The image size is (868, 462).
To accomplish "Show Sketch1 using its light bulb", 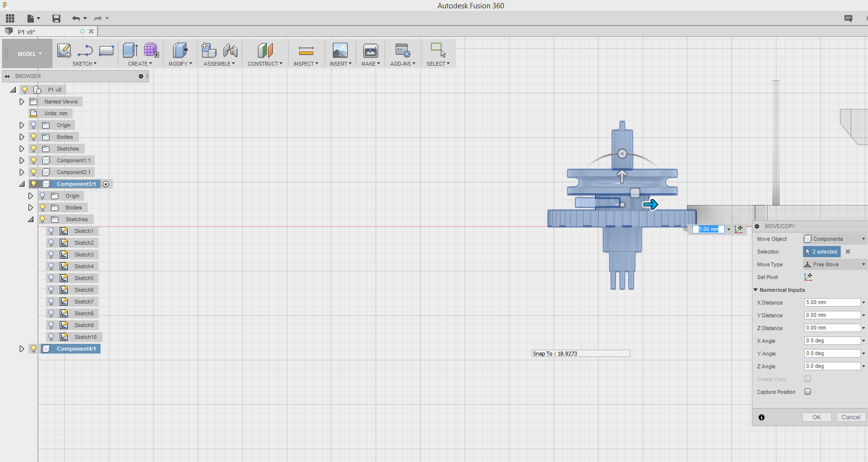I will [x=51, y=231].
